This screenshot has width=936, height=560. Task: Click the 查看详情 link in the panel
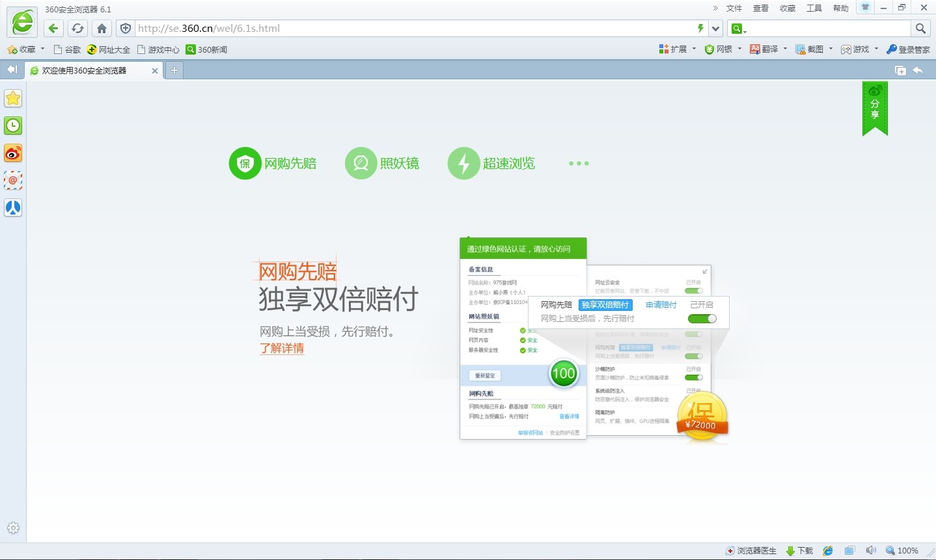tap(569, 416)
